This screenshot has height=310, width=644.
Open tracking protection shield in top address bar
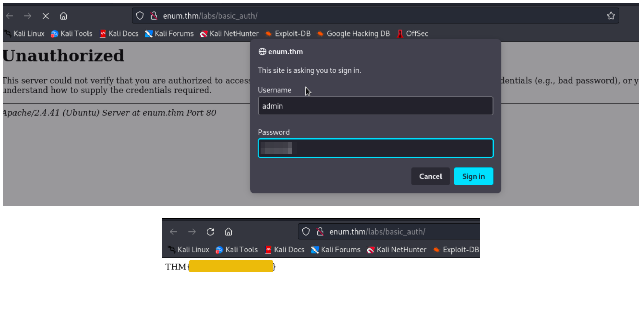[139, 16]
